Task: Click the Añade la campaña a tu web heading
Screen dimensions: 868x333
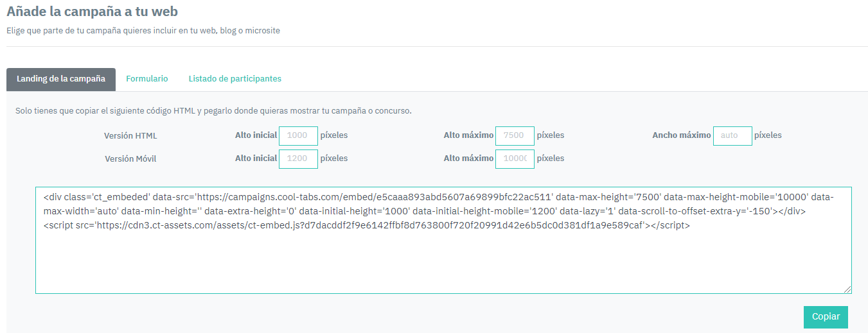Action: point(92,12)
